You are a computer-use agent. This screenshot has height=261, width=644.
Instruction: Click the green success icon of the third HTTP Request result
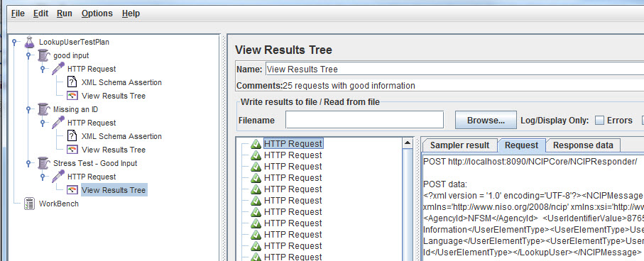[256, 167]
